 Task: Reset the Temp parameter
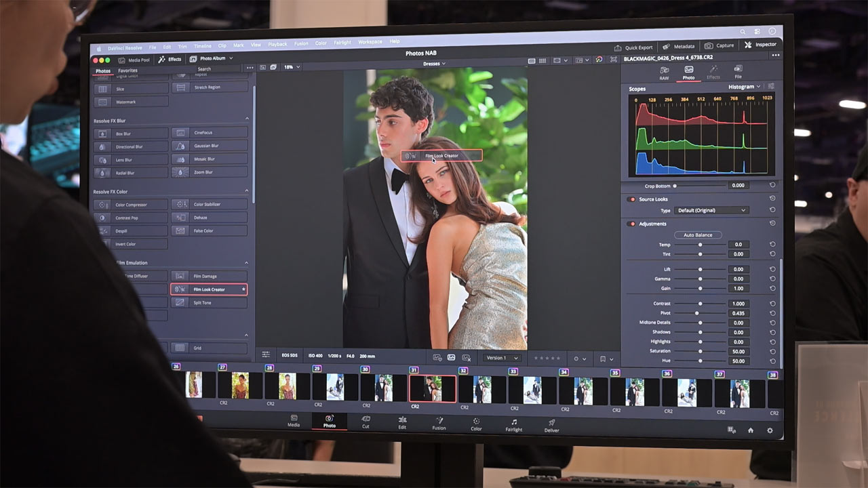(772, 245)
